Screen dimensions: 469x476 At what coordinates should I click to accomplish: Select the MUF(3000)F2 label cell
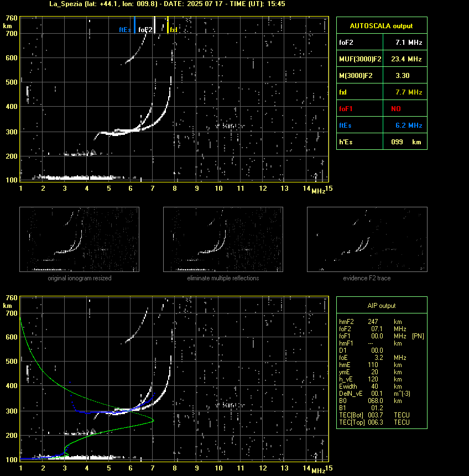(360, 59)
